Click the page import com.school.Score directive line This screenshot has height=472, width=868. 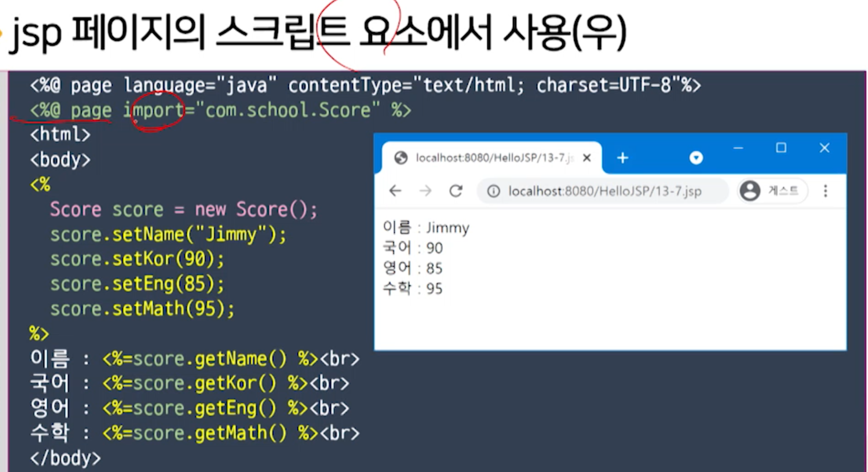[x=221, y=110]
